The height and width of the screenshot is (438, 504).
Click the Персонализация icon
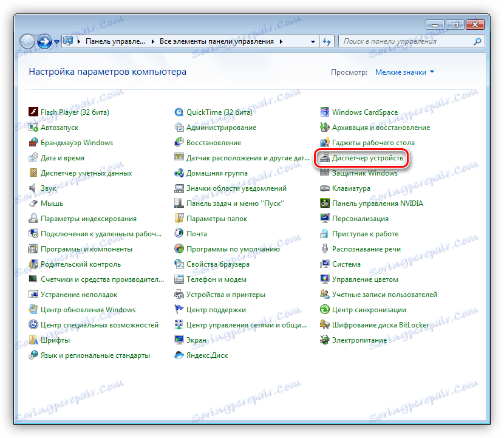[x=325, y=218]
